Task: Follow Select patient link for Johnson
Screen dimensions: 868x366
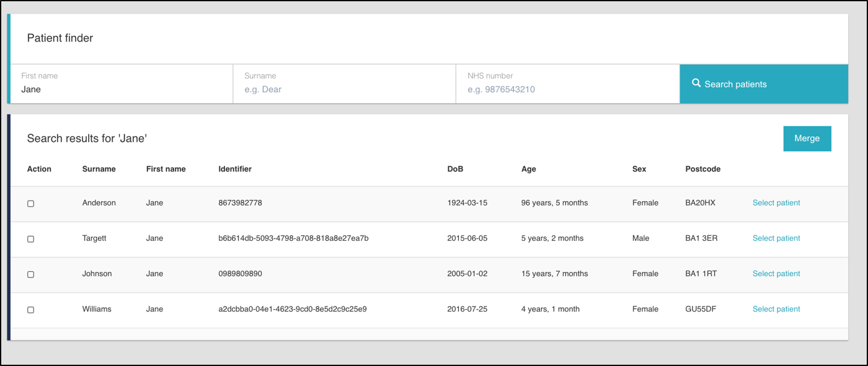Action: (776, 274)
